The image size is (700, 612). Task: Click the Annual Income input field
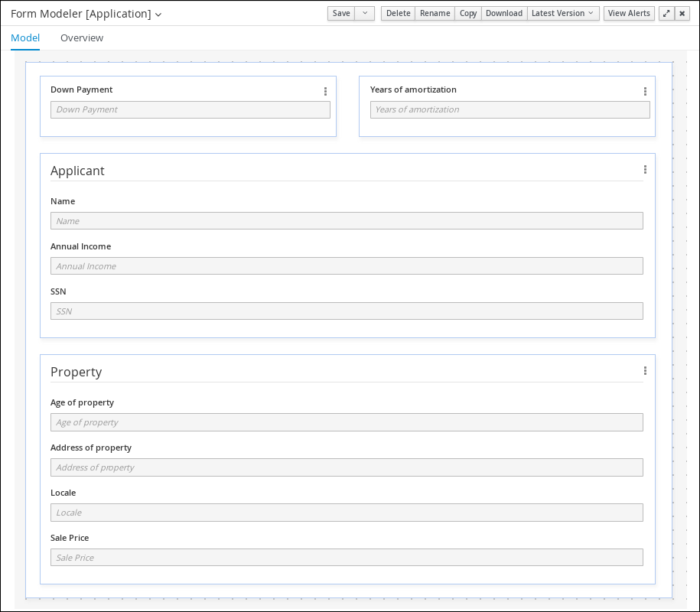347,266
